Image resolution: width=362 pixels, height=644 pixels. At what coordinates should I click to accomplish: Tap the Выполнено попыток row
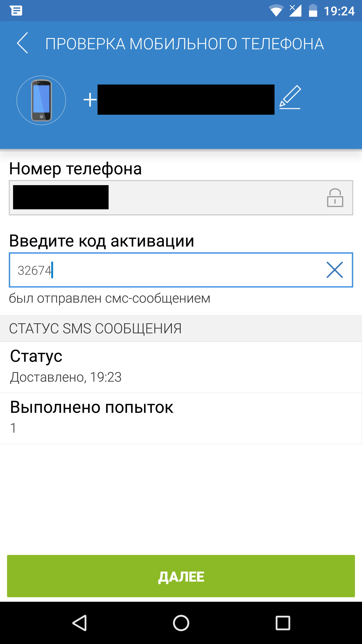tap(181, 418)
